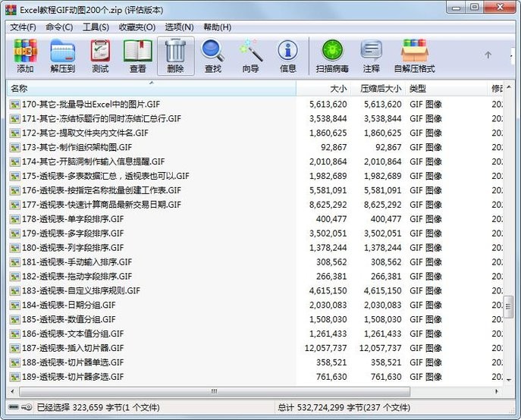Image resolution: width=521 pixels, height=420 pixels.
Task: Select file 183-透视表-自定义排序规则.GIF
Action: [81, 291]
